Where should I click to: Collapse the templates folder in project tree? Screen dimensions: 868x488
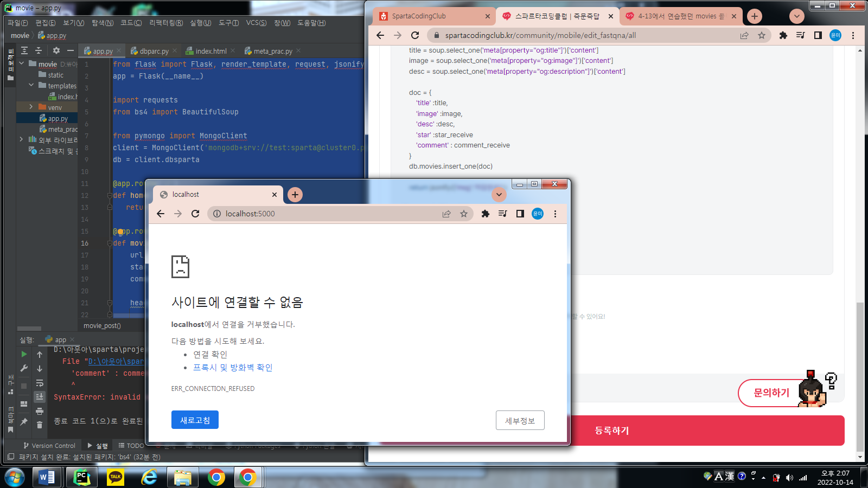[x=31, y=86]
